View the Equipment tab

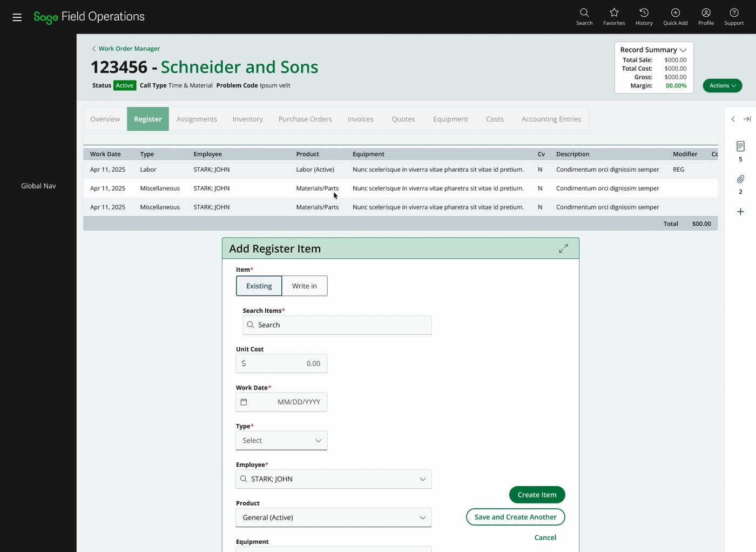(x=450, y=119)
